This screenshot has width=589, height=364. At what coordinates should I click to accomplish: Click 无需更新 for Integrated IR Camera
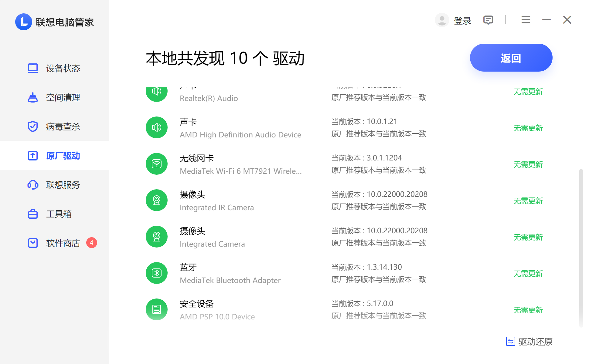528,201
